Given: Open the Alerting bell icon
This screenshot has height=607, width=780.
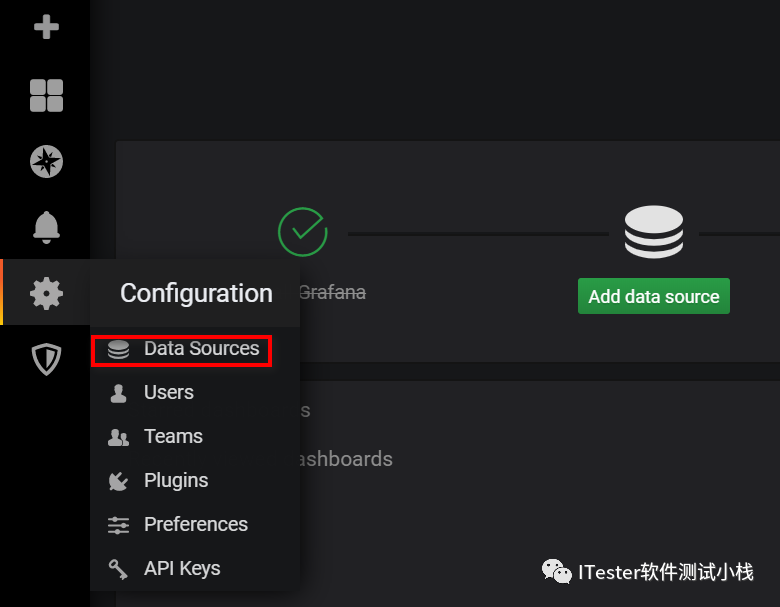Looking at the screenshot, I should (x=46, y=227).
